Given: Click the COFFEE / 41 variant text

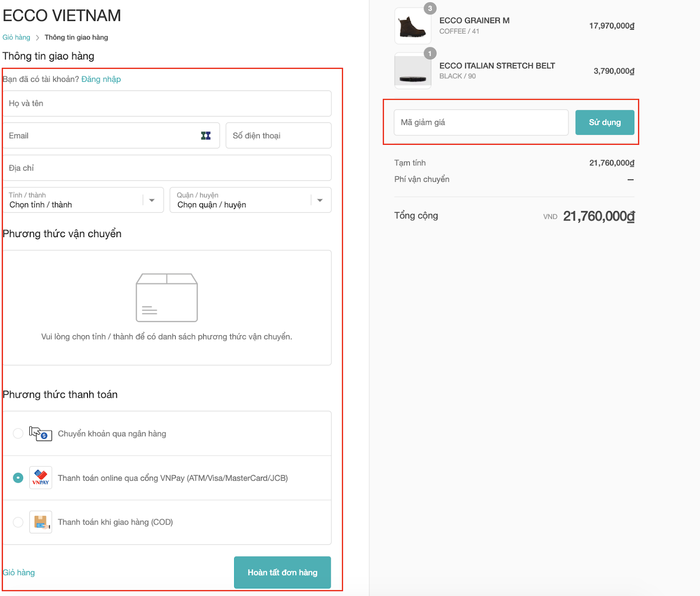Looking at the screenshot, I should pyautogui.click(x=459, y=32).
